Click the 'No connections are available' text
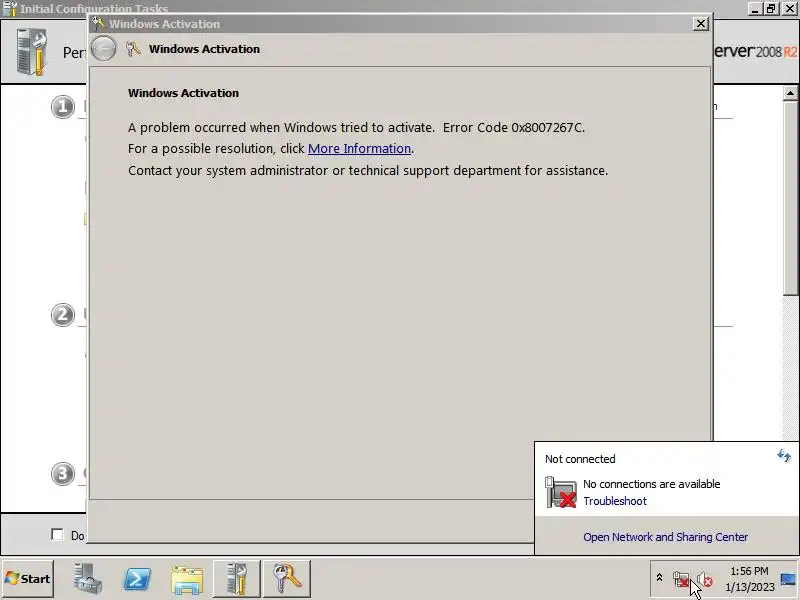Screen dimensions: 800x600 click(652, 484)
